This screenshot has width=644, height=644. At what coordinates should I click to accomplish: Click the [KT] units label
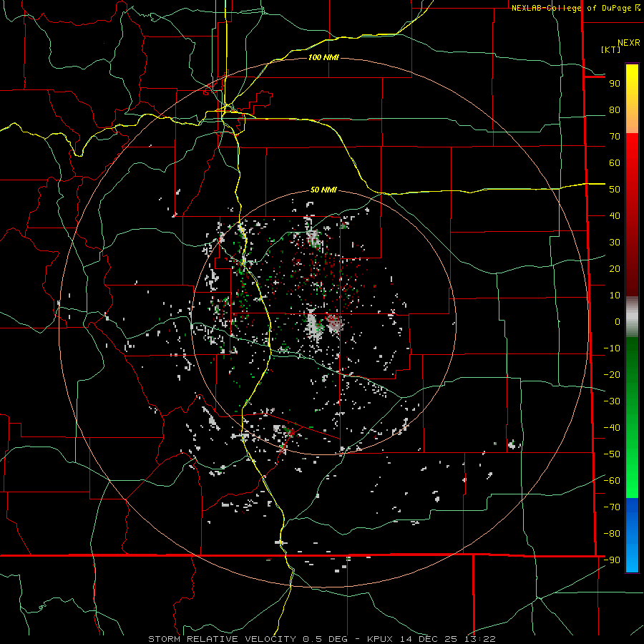(611, 49)
